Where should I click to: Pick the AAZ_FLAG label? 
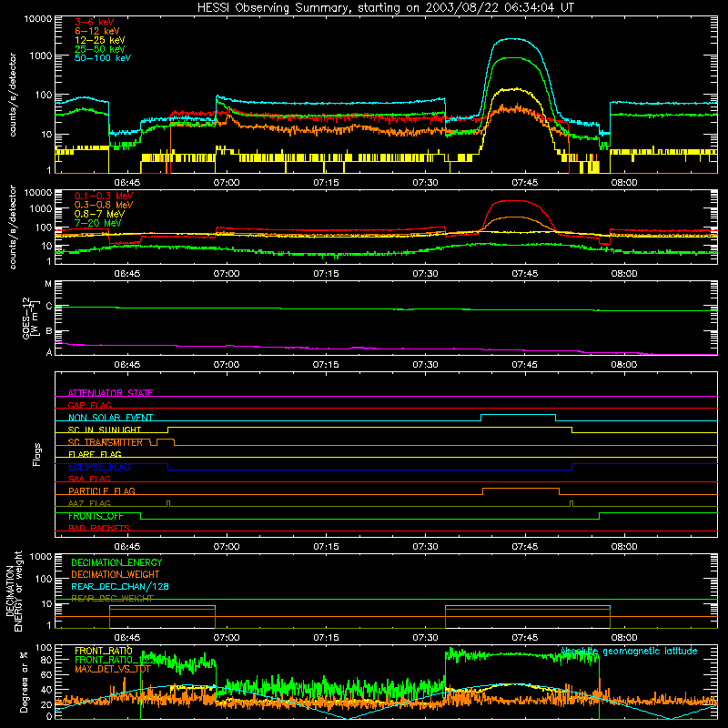click(x=89, y=503)
